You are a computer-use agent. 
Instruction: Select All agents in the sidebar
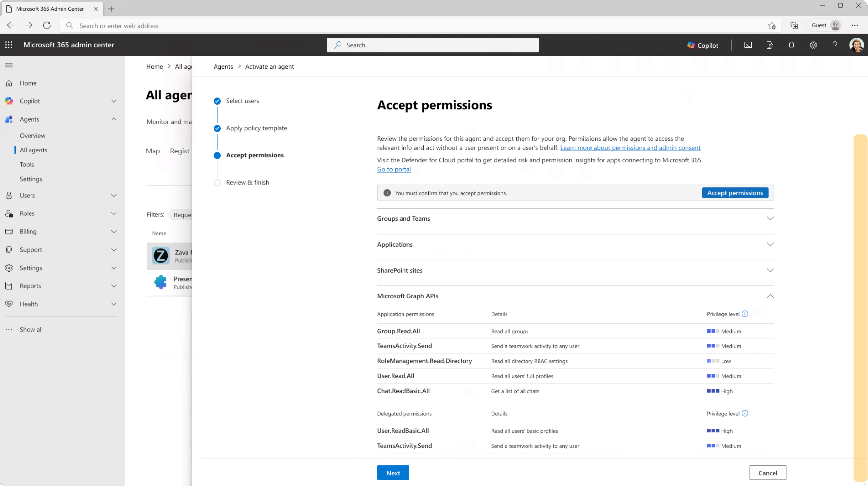(33, 150)
